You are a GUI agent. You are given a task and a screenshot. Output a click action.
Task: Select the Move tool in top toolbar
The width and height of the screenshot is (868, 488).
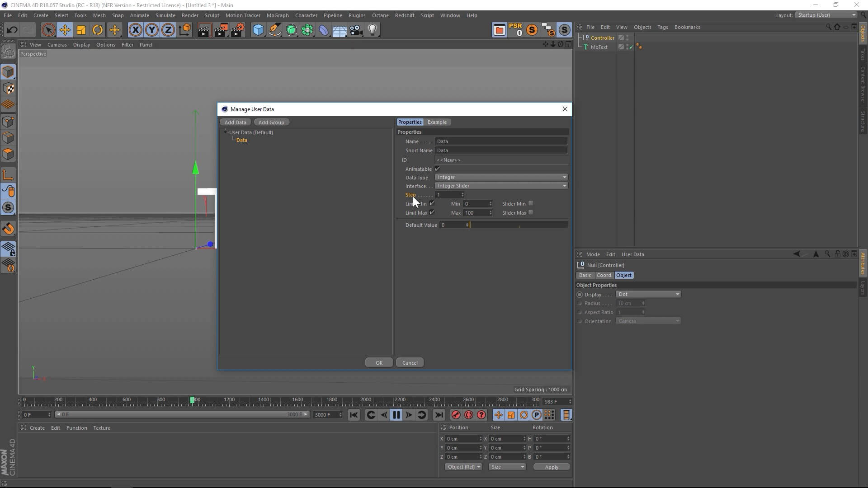(x=65, y=30)
